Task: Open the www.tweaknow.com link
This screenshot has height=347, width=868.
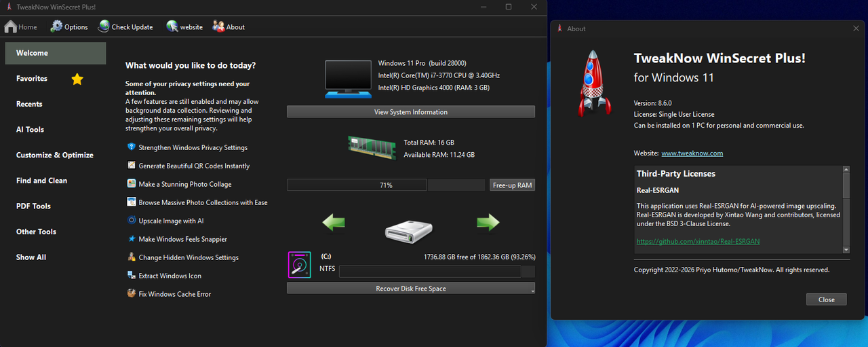Action: (x=692, y=153)
